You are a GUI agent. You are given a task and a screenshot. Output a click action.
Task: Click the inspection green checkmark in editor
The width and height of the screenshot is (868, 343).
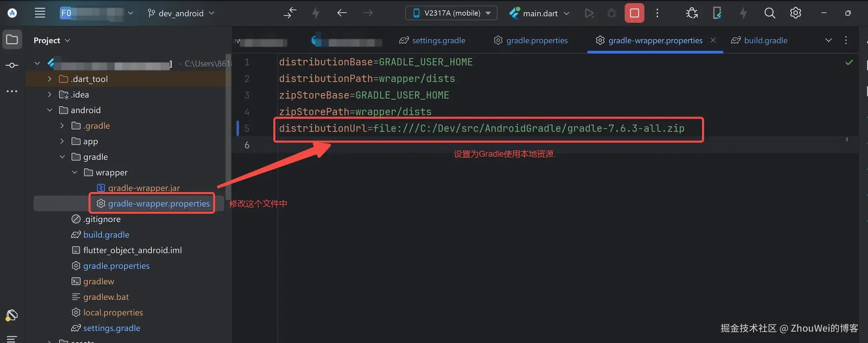pyautogui.click(x=849, y=63)
